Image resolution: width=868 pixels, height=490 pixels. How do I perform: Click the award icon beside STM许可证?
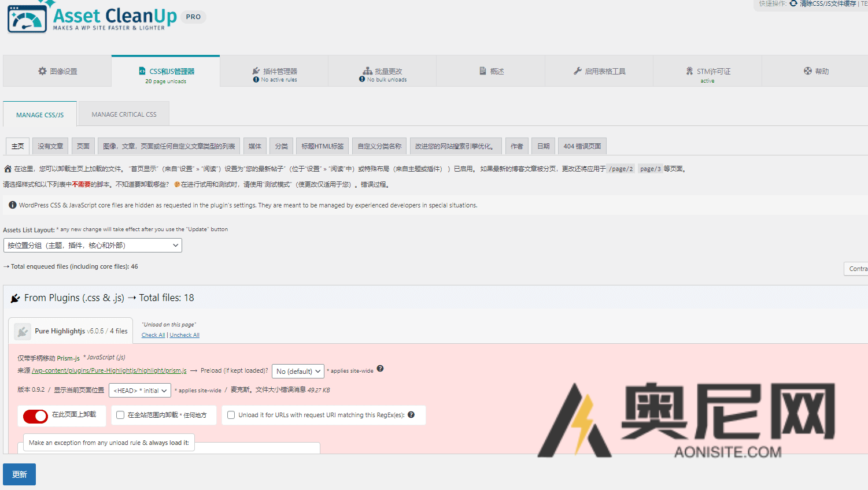689,71
